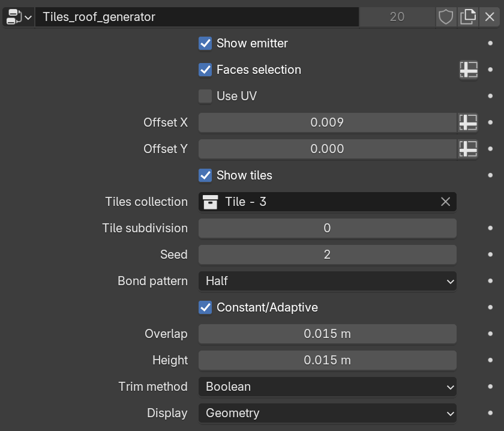Click attribute toggle icon beside Offset Y
Viewport: 504px width, 431px height.
click(468, 149)
